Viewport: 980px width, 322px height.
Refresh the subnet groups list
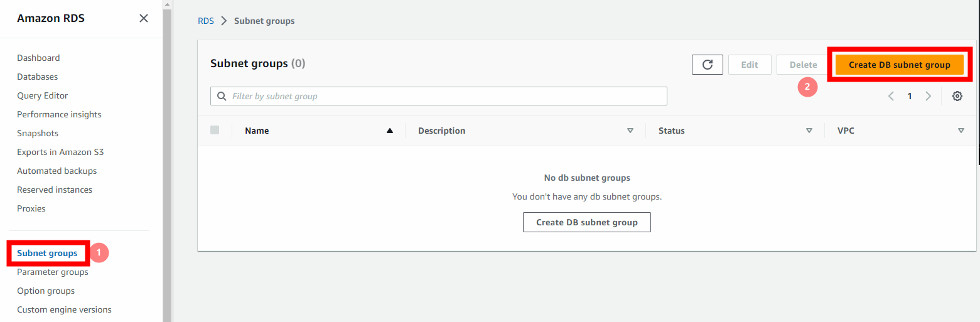click(x=707, y=65)
